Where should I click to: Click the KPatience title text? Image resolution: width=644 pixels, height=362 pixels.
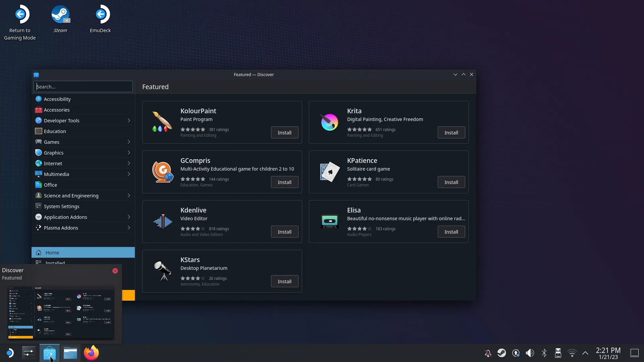coord(362,161)
